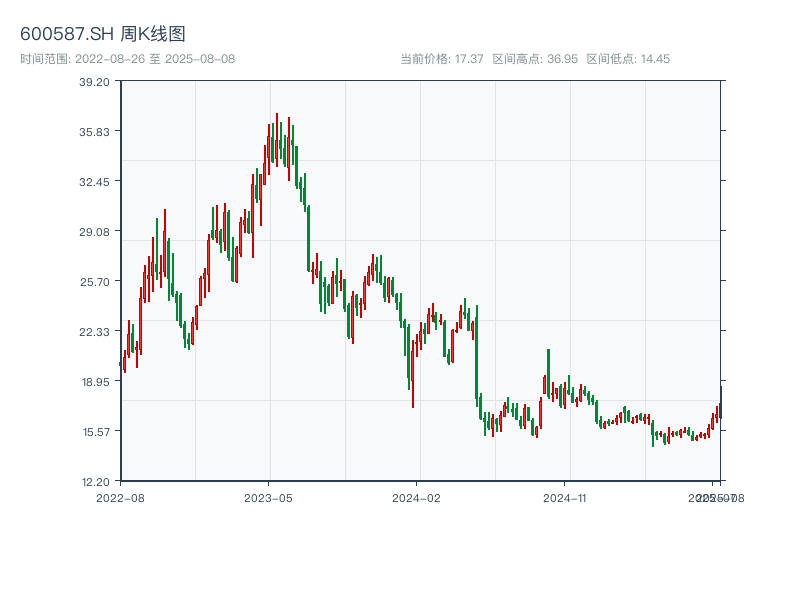Click the 18.95 y-axis label
Viewport: 800px width, 600px height.
coord(94,382)
